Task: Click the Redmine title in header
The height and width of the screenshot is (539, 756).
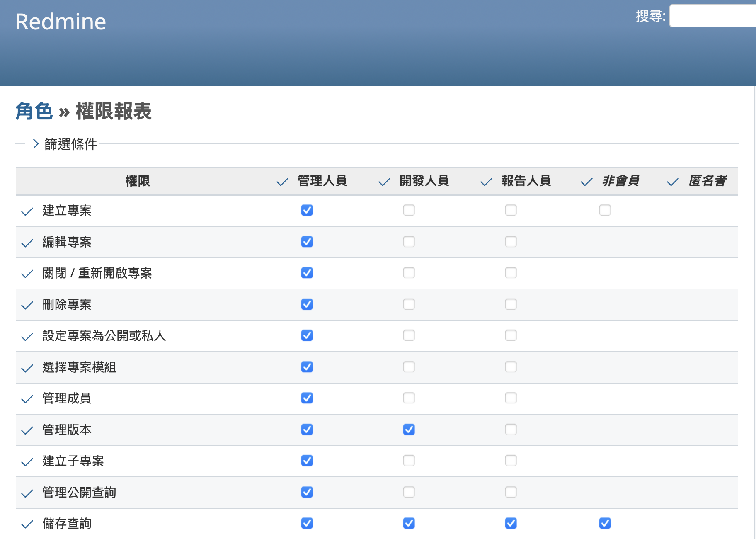Action: (x=61, y=22)
